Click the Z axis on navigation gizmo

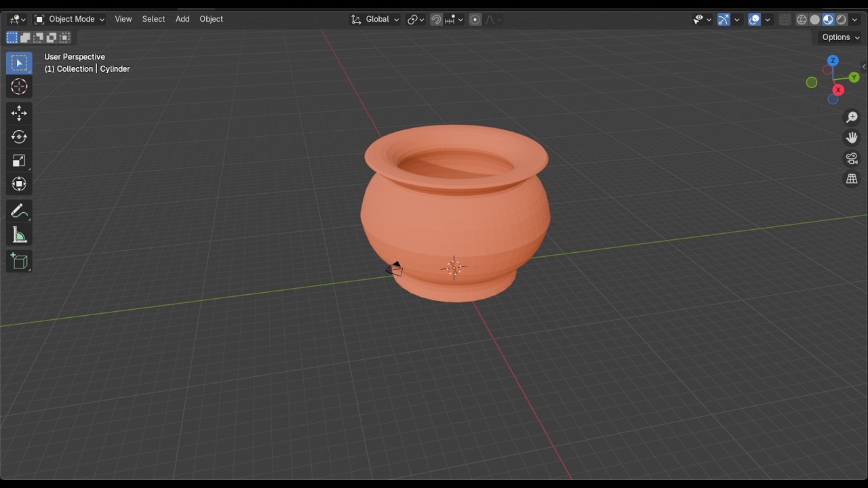point(833,60)
